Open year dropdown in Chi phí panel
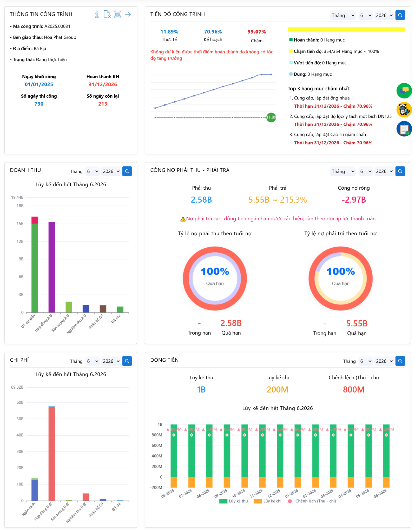The image size is (415, 532). click(x=111, y=361)
